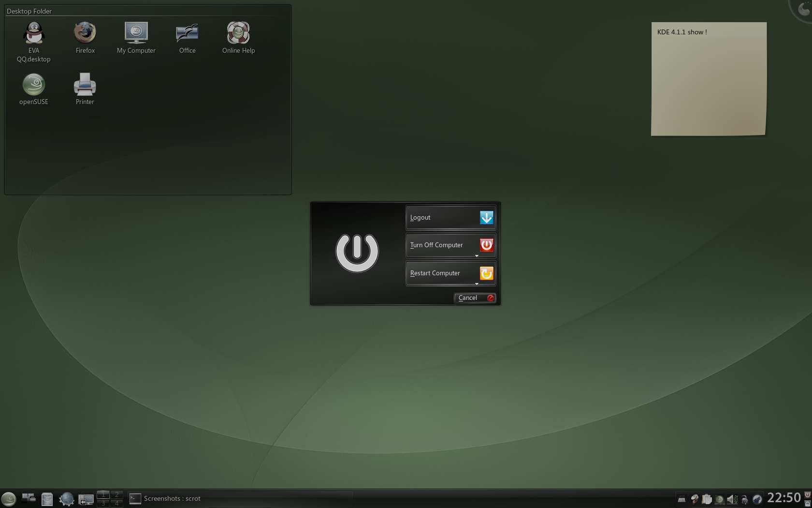Screen dimensions: 812x508
Task: Open the openSUSE desktop icon
Action: pyautogui.click(x=33, y=89)
